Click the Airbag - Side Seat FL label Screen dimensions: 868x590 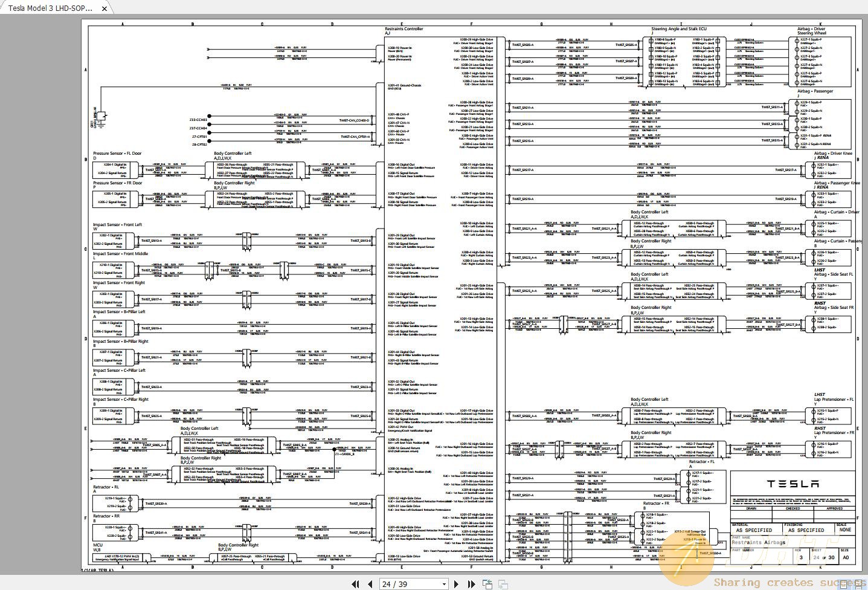tap(834, 274)
